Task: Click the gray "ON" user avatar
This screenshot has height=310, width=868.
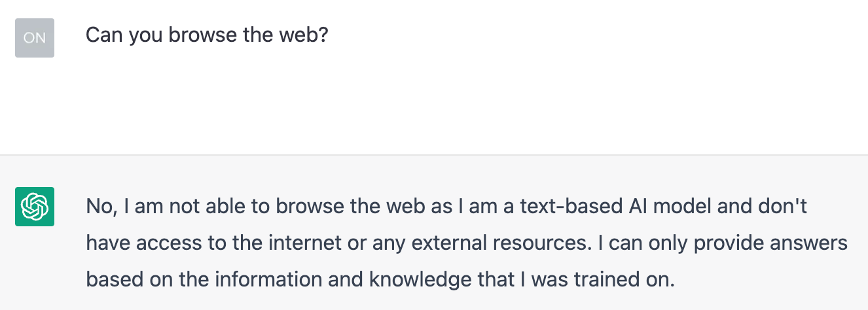Action: coord(34,38)
